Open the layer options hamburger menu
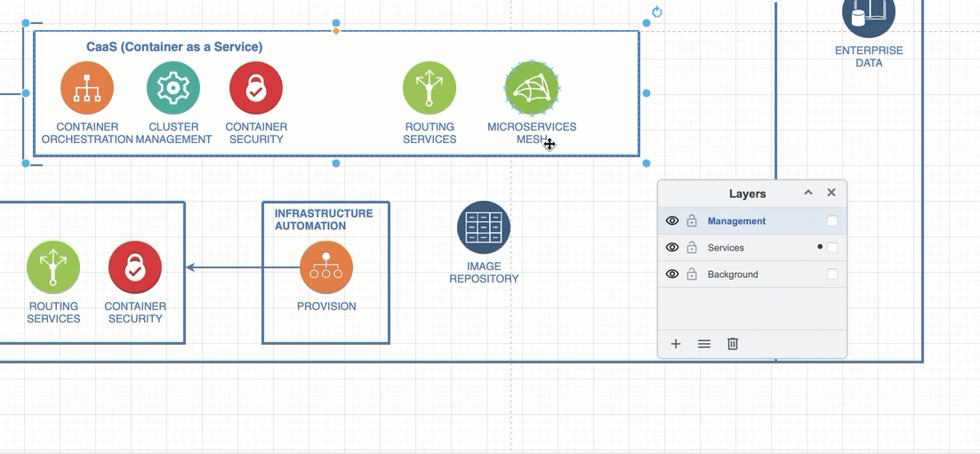The image size is (980, 454). point(704,344)
